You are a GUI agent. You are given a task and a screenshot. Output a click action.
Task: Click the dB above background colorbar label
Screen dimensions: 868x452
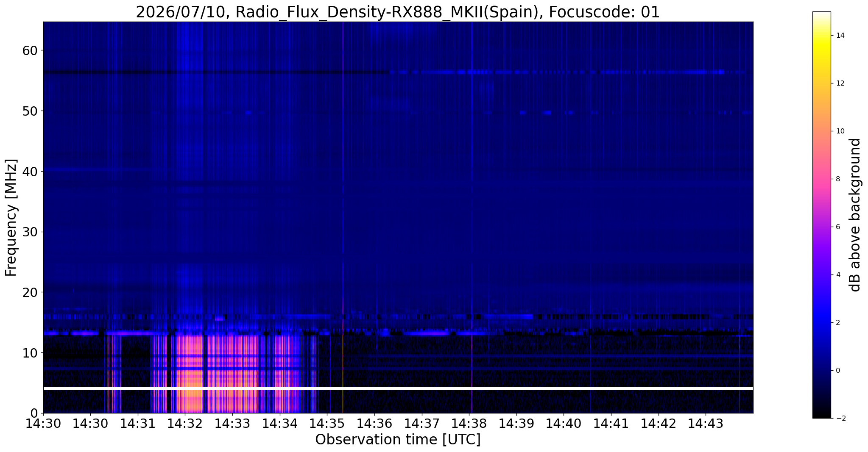pyautogui.click(x=855, y=215)
